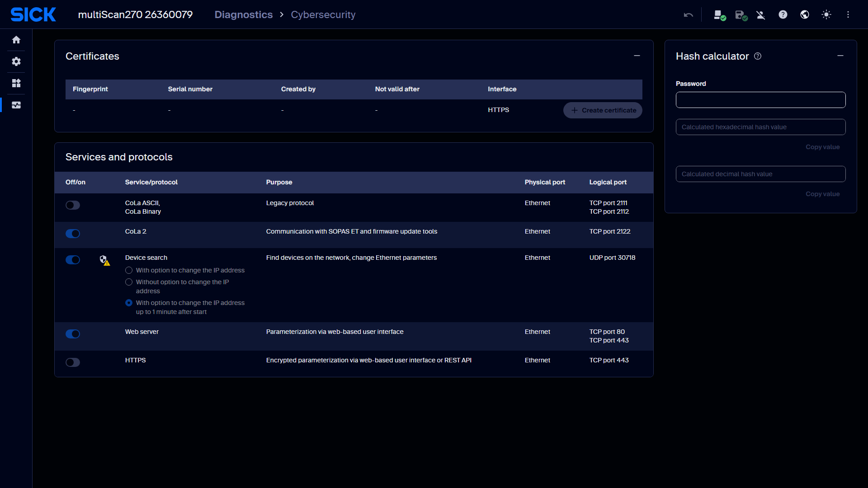Copy the decimal hash value
Viewport: 868px width, 488px height.
click(x=822, y=194)
